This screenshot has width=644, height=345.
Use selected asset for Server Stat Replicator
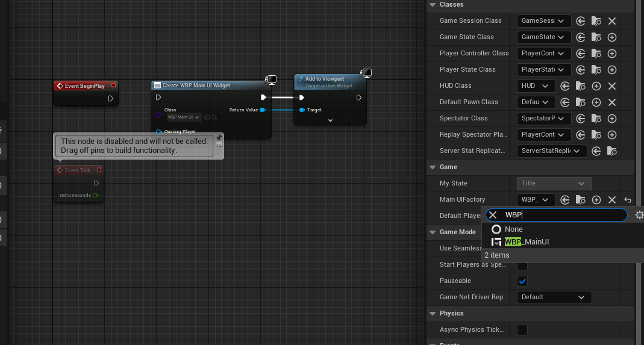(x=596, y=151)
